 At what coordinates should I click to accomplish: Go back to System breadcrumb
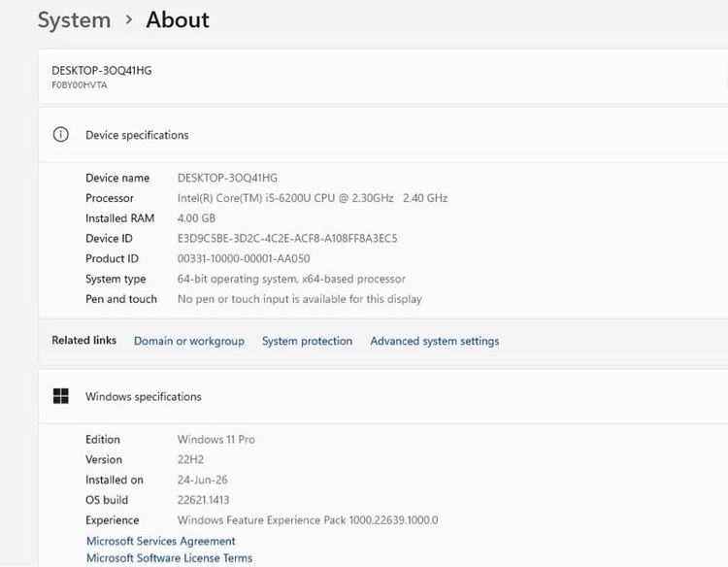click(74, 21)
